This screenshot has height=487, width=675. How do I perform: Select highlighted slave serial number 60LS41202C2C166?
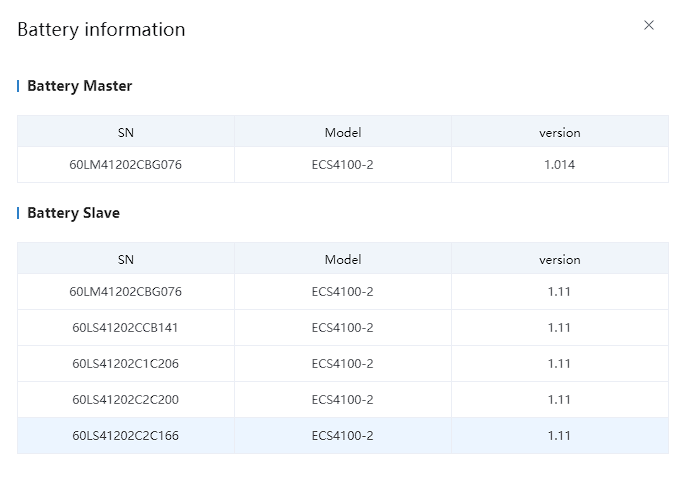pyautogui.click(x=126, y=435)
